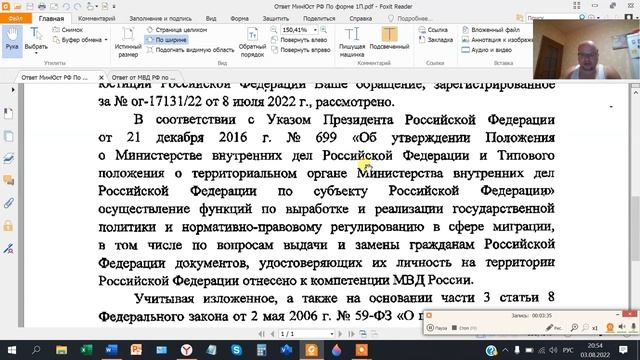Image resolution: width=640 pixels, height=360 pixels.
Task: Click the print icon in quick access toolbar
Action: click(x=42, y=6)
